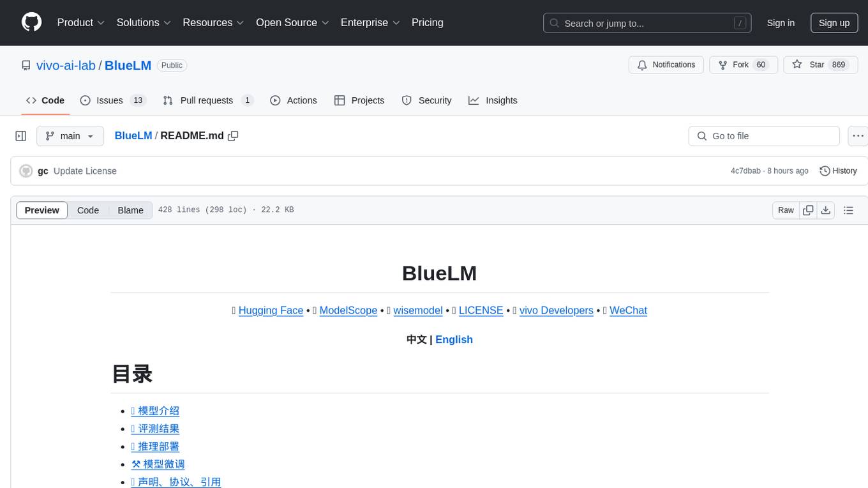Open the main branch selector
The image size is (868, 488).
(x=70, y=136)
